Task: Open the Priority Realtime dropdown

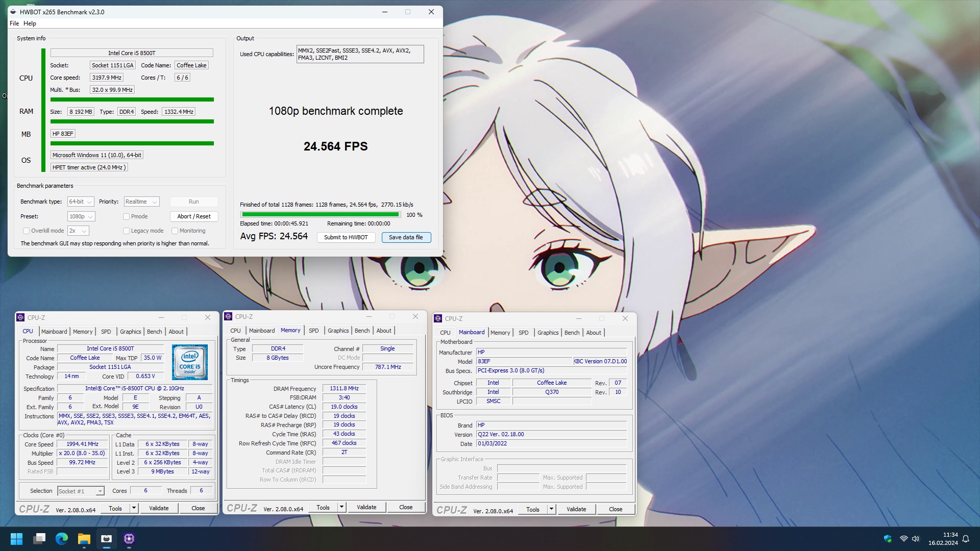Action: (142, 202)
